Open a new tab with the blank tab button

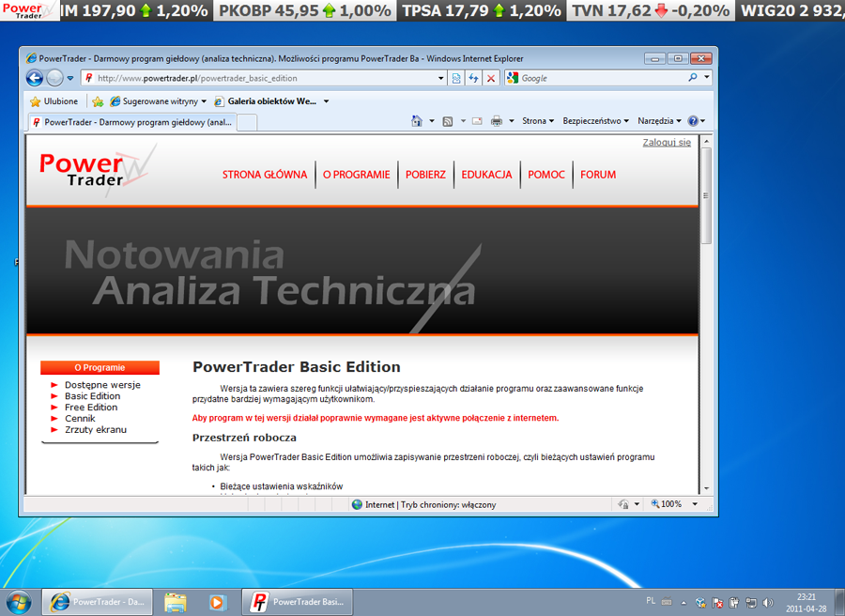pyautogui.click(x=247, y=123)
